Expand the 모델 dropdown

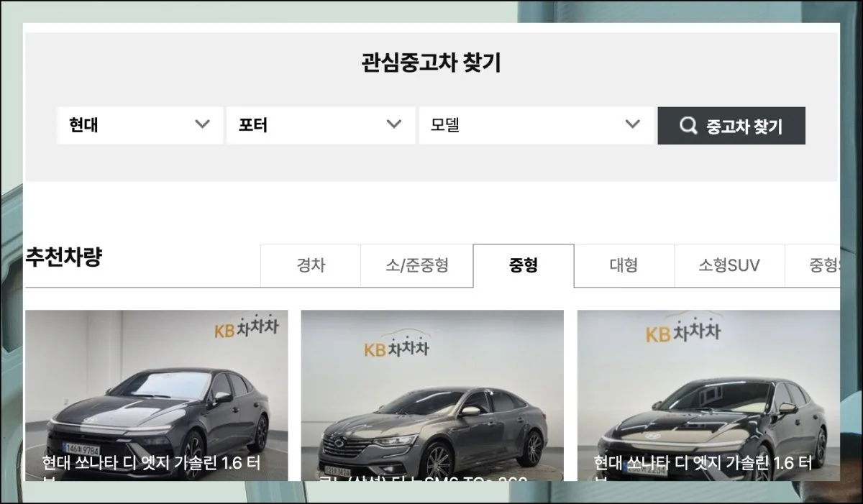coord(536,125)
